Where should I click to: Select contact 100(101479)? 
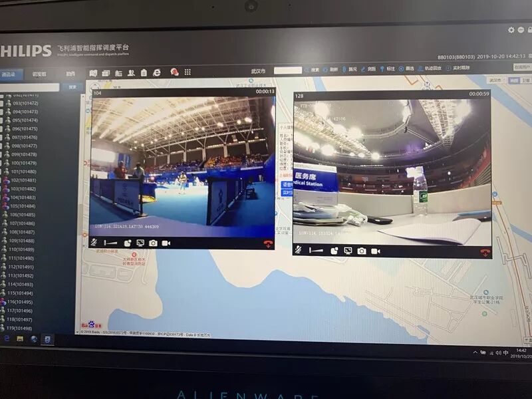pos(24,163)
